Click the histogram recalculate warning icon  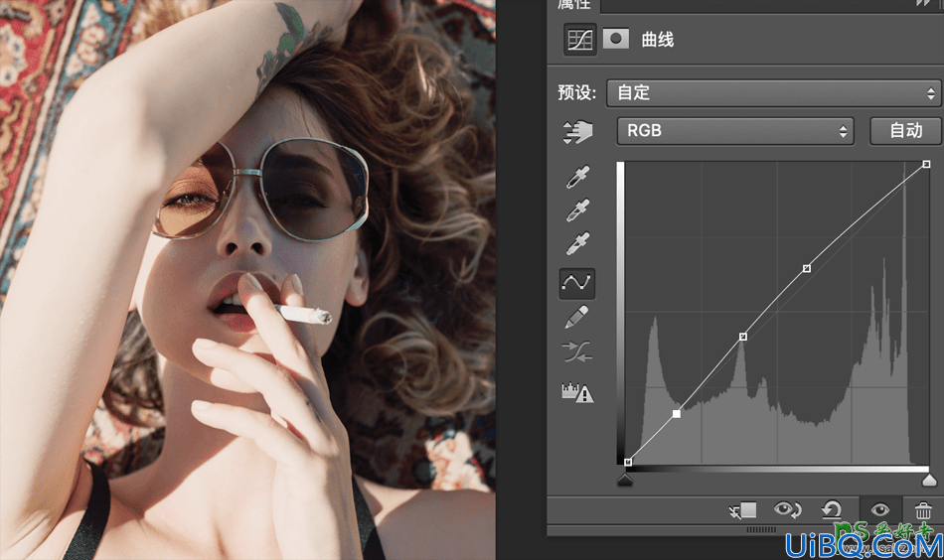point(576,392)
